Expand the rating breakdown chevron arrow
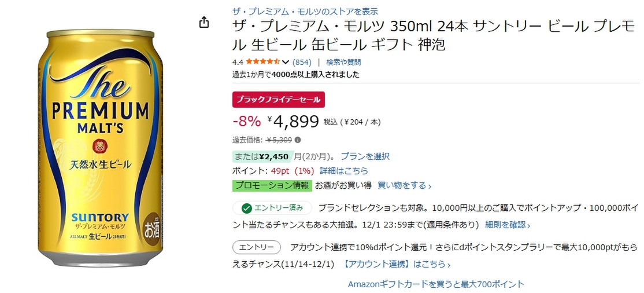The height and width of the screenshot is (293, 644). (286, 62)
